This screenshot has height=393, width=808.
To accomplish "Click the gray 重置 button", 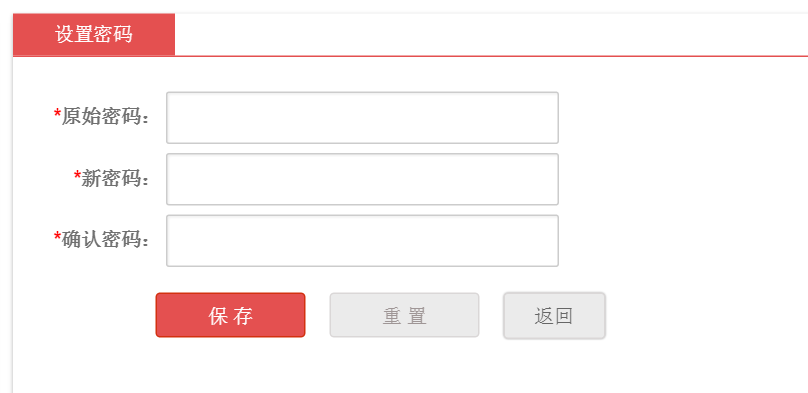I will click(405, 315).
